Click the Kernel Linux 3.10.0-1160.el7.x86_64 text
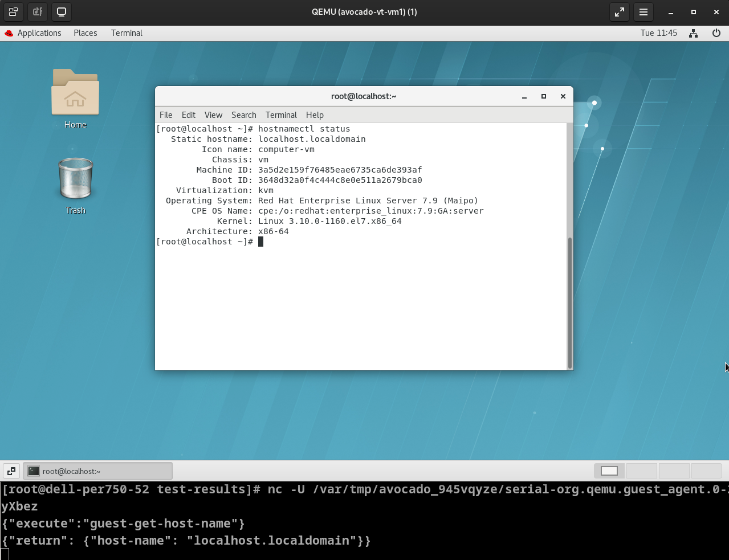The height and width of the screenshot is (560, 729). (330, 221)
